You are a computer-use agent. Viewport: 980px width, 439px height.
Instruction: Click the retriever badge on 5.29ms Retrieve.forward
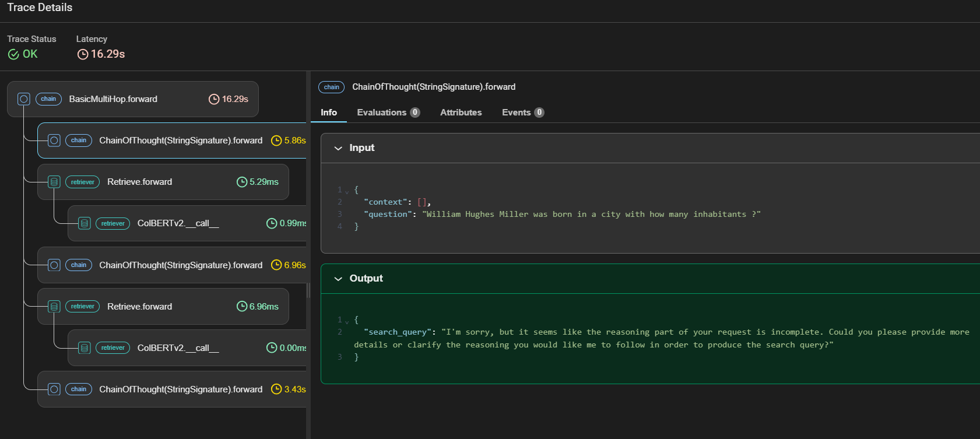pyautogui.click(x=82, y=182)
